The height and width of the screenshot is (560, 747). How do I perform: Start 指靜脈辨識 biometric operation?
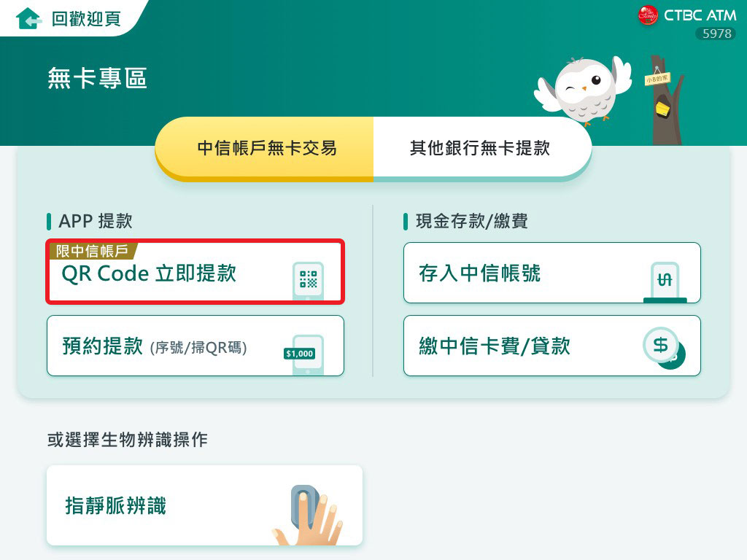(x=205, y=505)
